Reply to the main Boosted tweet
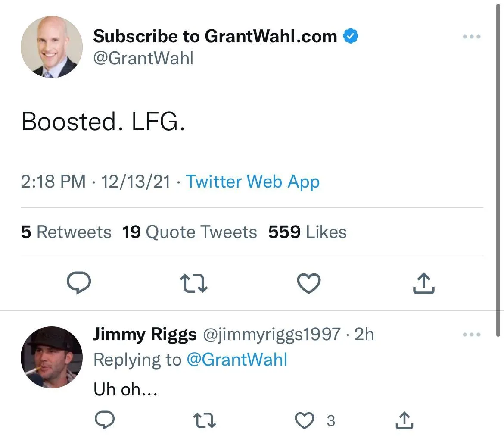504x448 pixels. tap(78, 283)
